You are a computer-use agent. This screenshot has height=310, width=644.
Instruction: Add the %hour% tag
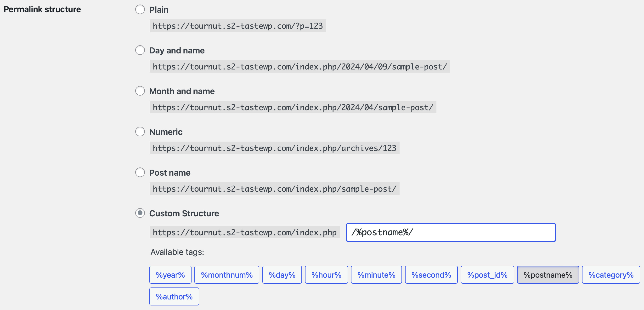[x=326, y=275]
